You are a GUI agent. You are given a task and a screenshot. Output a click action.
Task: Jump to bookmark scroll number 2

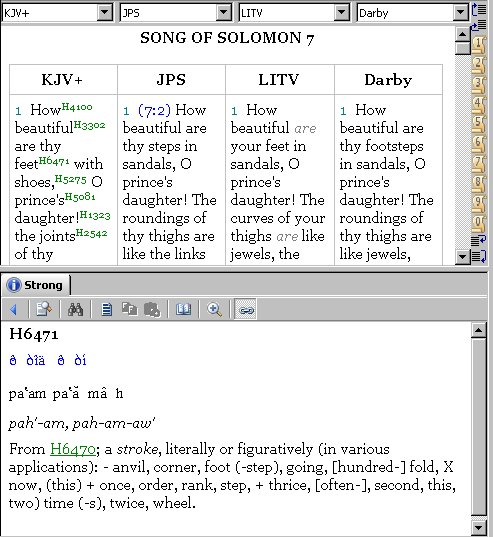click(x=479, y=64)
